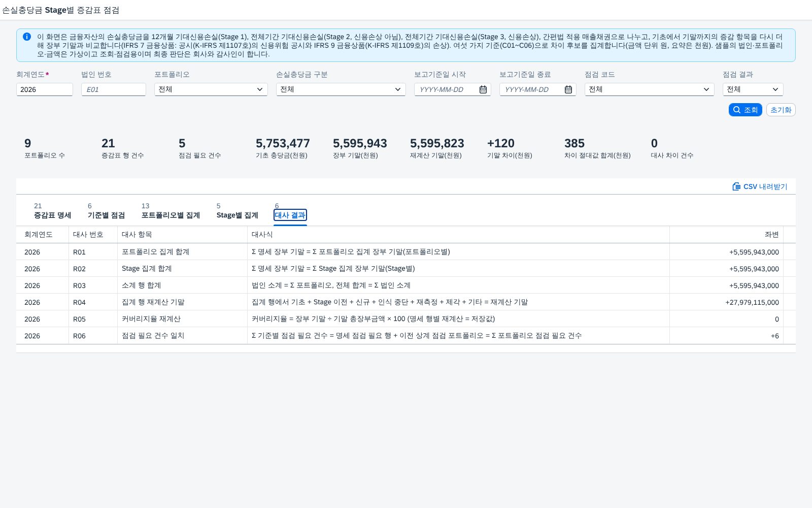Click the 5,753,477 기초 충당금 KPI value
The width and height of the screenshot is (812, 508).
(x=283, y=143)
